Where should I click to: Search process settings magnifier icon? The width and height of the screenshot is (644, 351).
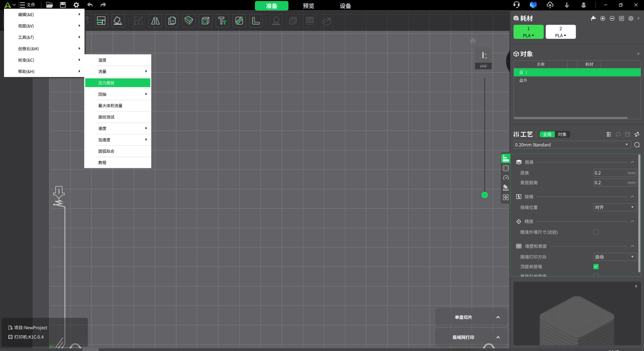pos(637,145)
